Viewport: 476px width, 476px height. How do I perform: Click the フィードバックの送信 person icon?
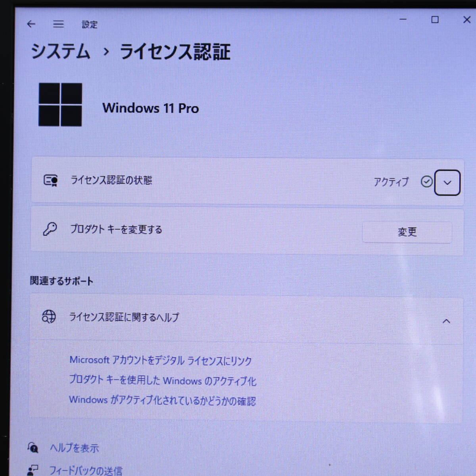point(32,470)
